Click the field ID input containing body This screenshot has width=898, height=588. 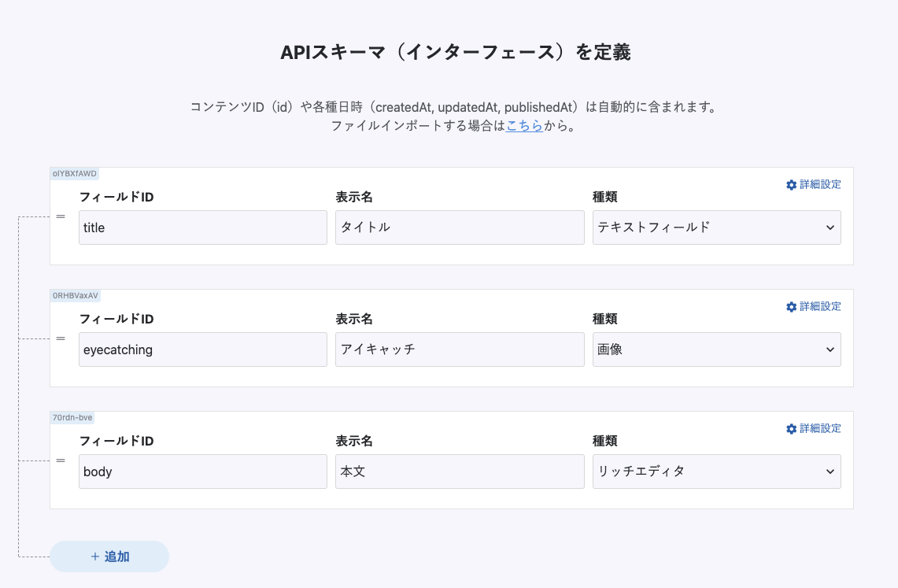point(202,472)
